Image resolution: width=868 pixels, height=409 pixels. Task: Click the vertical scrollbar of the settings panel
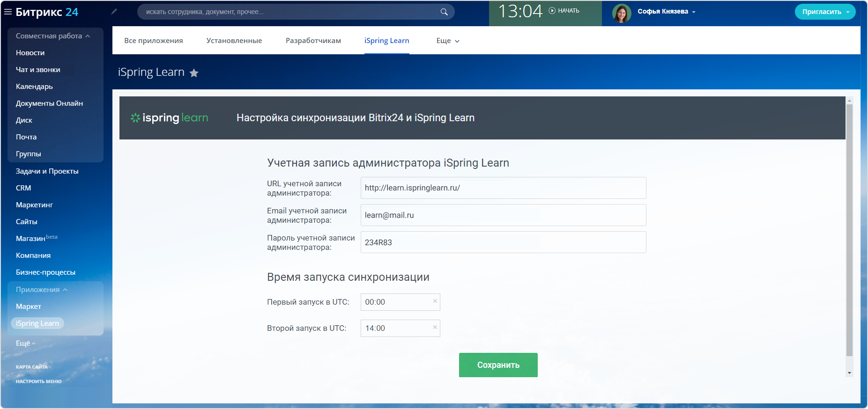pyautogui.click(x=849, y=230)
